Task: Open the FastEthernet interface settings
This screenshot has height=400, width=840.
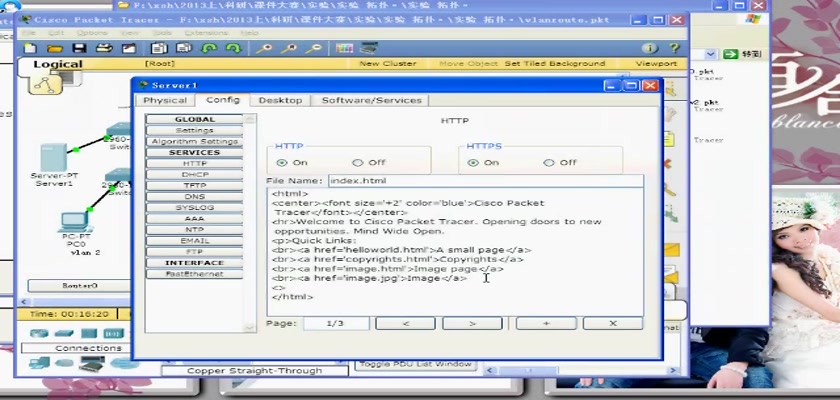Action: pyautogui.click(x=194, y=274)
